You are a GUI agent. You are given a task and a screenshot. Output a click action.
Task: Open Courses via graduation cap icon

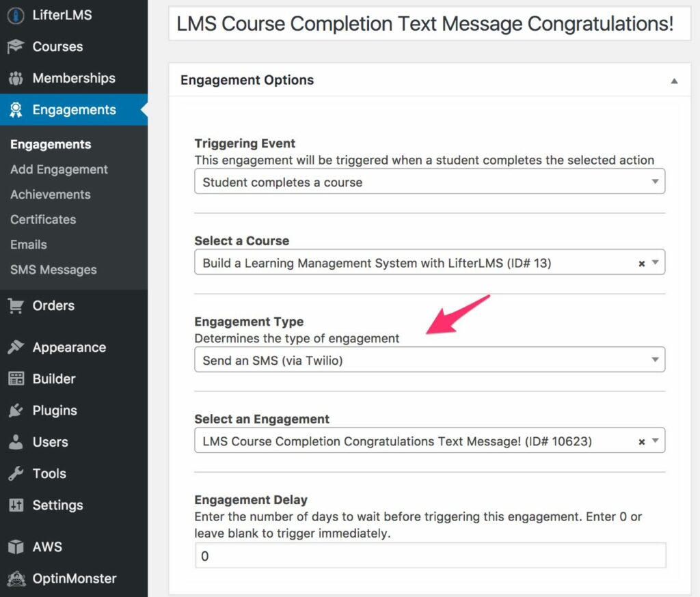16,46
